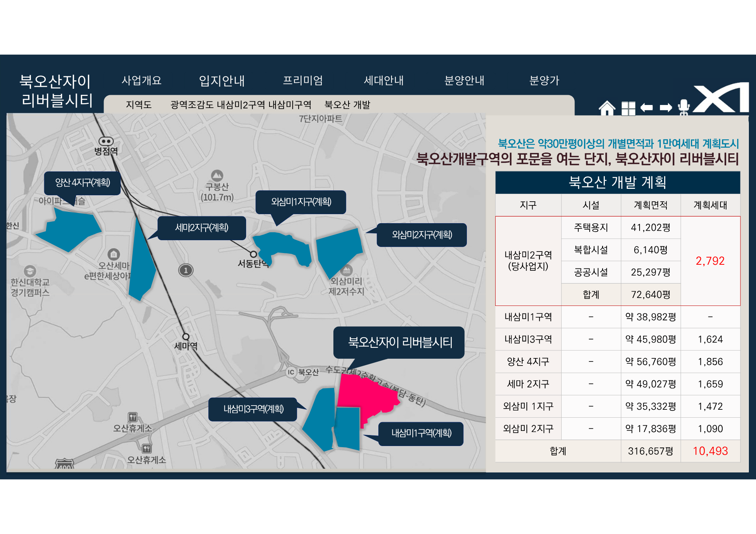The width and height of the screenshot is (756, 534).
Task: Click the 구봉산 mountain marker icon
Action: [217, 175]
